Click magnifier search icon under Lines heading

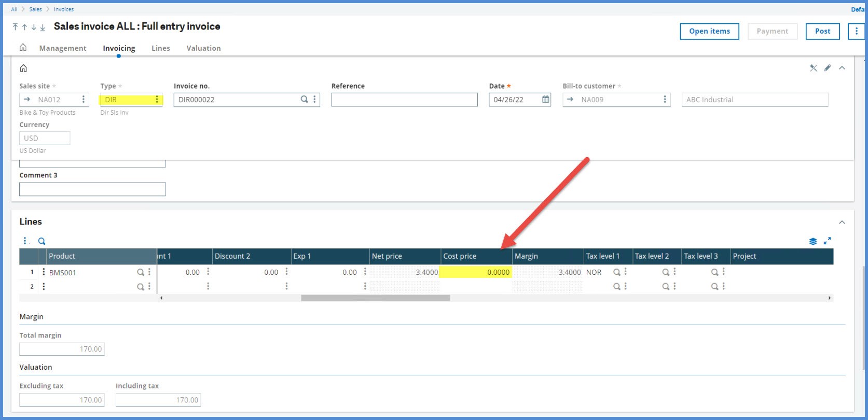pyautogui.click(x=42, y=241)
